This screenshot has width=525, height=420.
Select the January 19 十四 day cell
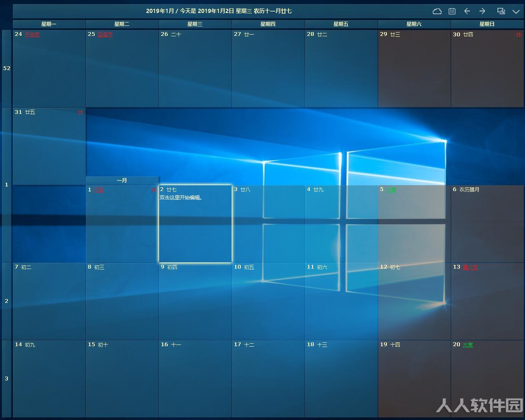pyautogui.click(x=414, y=379)
